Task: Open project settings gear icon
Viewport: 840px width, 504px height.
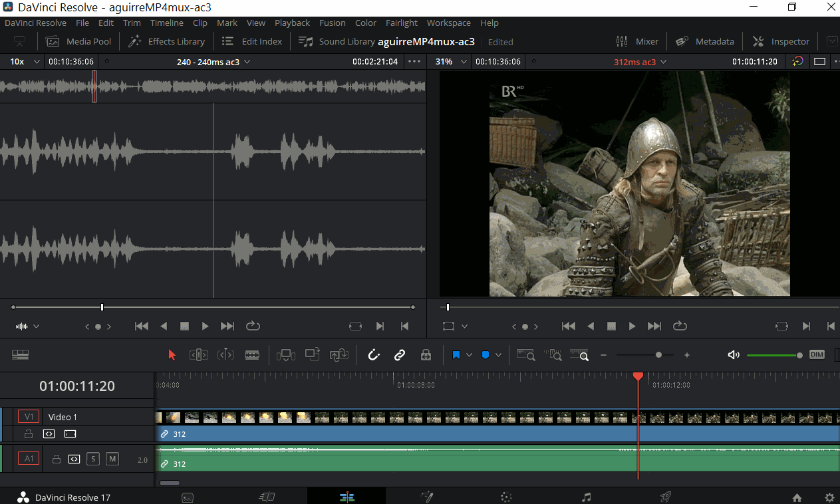Action: pyautogui.click(x=829, y=497)
